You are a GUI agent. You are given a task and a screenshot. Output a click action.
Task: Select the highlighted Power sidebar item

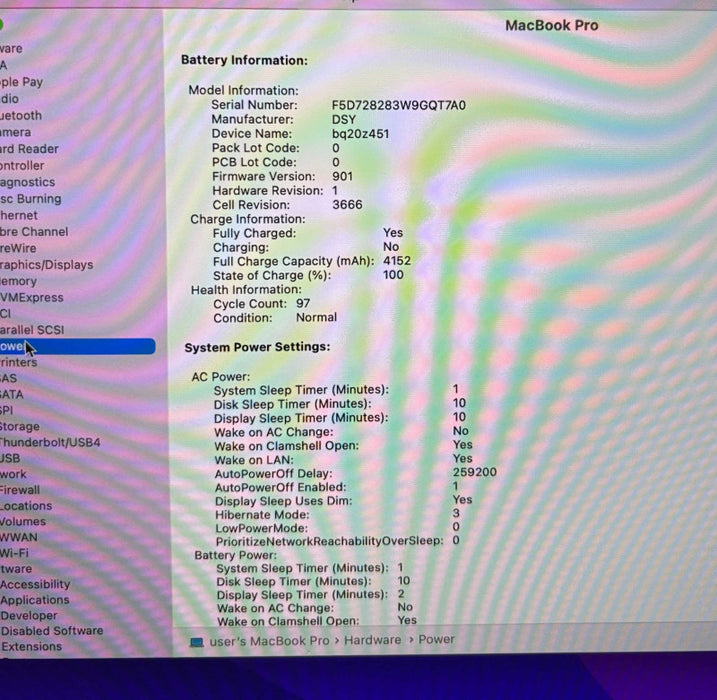click(77, 346)
